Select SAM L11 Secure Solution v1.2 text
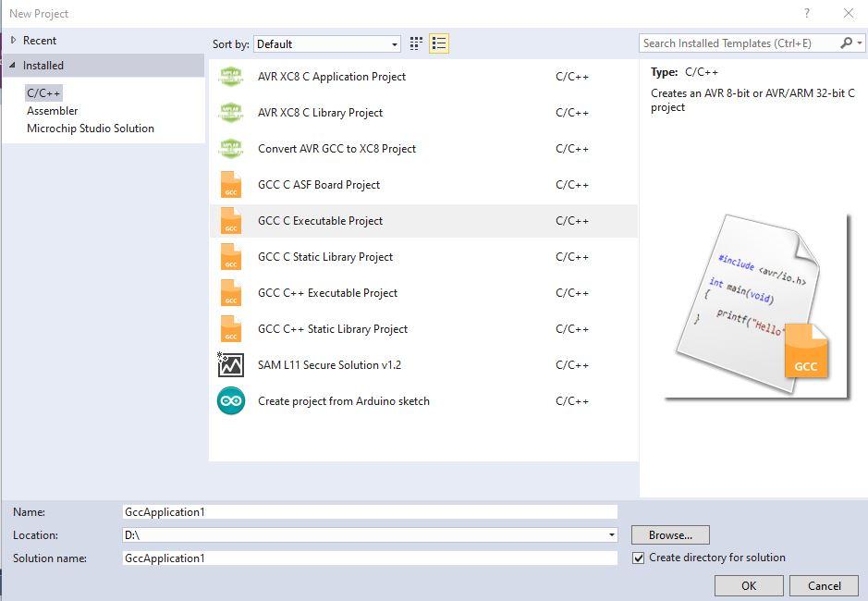Screen dimensions: 868x601 tap(329, 364)
